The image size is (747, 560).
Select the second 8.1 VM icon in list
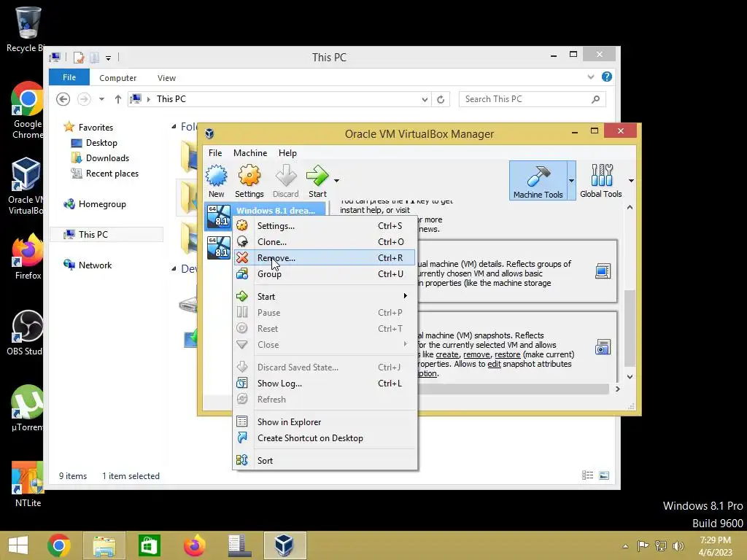(219, 248)
